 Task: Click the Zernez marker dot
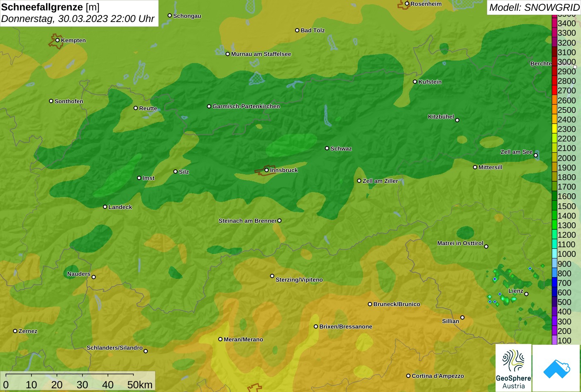15,331
